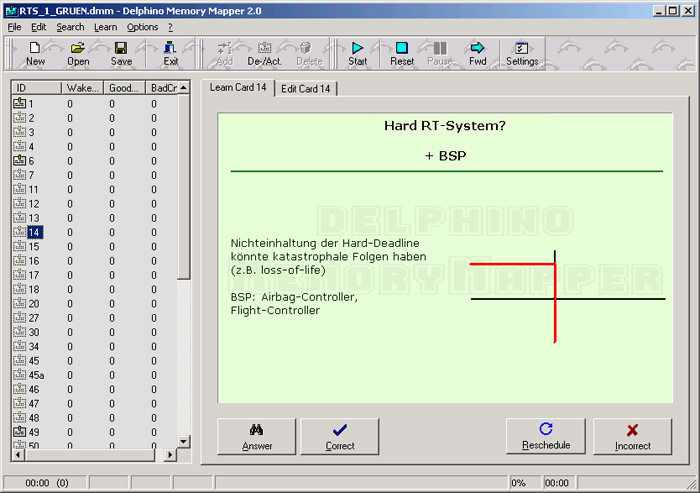Open the Settings toolbar icon
The image size is (700, 493).
click(521, 48)
